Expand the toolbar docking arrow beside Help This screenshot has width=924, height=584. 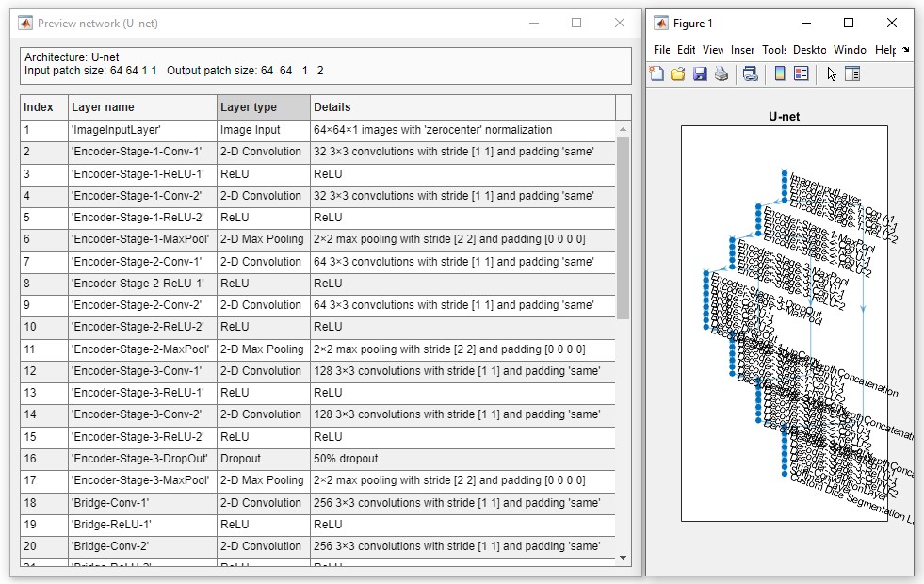pyautogui.click(x=906, y=50)
